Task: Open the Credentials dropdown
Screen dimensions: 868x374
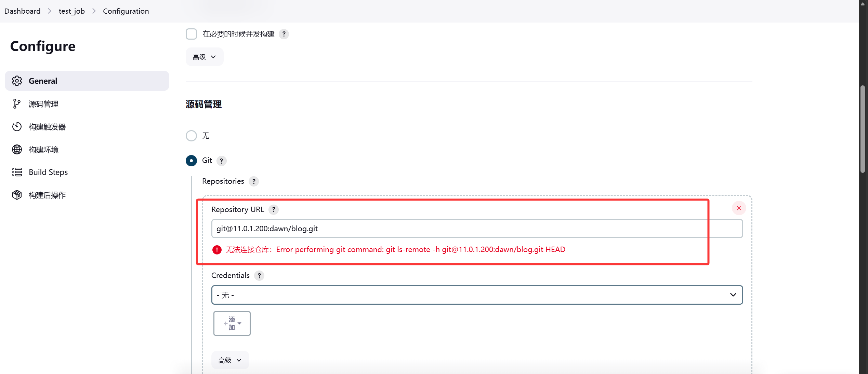Action: pos(477,295)
